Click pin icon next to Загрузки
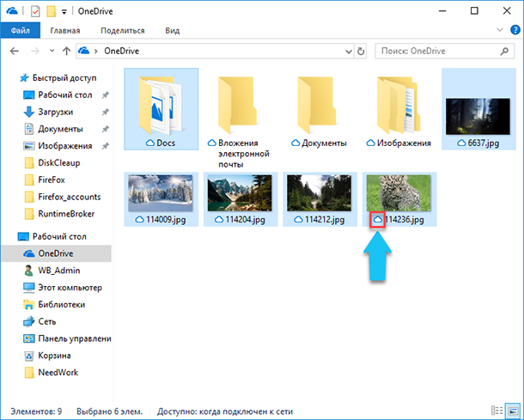The height and width of the screenshot is (420, 524). pos(106,113)
